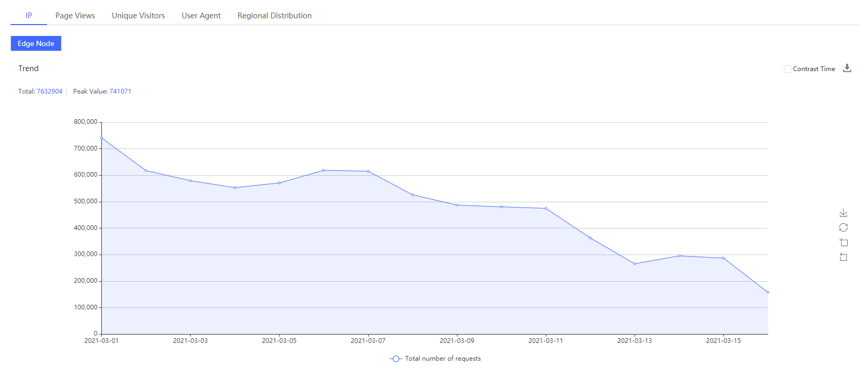Select the User Agent tab
The width and height of the screenshot is (868, 380).
(x=201, y=16)
